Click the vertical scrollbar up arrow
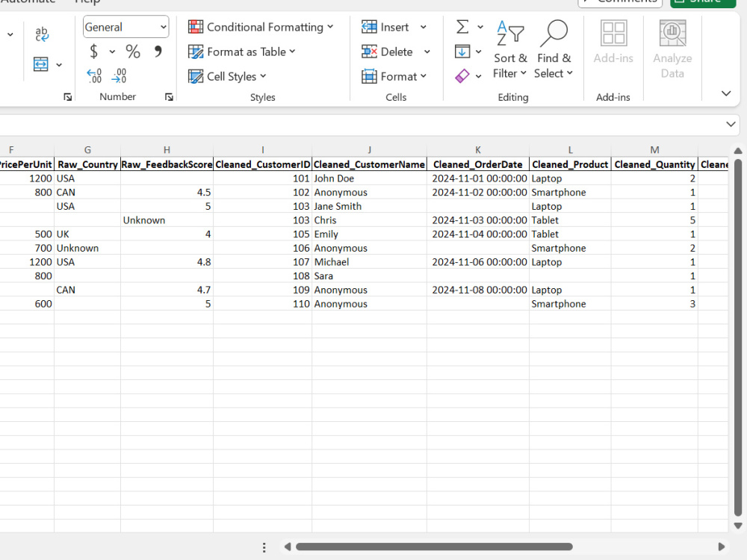The width and height of the screenshot is (747, 560). [x=738, y=151]
